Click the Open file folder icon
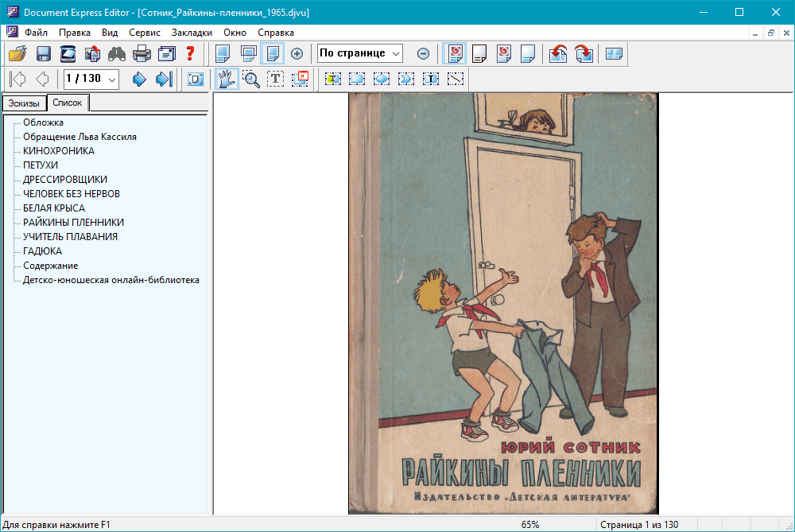The width and height of the screenshot is (795, 532). 17,54
